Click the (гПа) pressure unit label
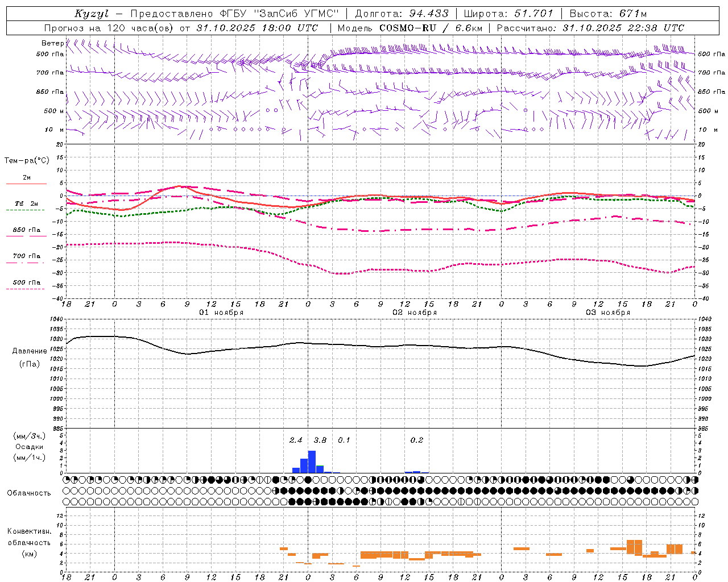728x582 pixels. (x=30, y=364)
